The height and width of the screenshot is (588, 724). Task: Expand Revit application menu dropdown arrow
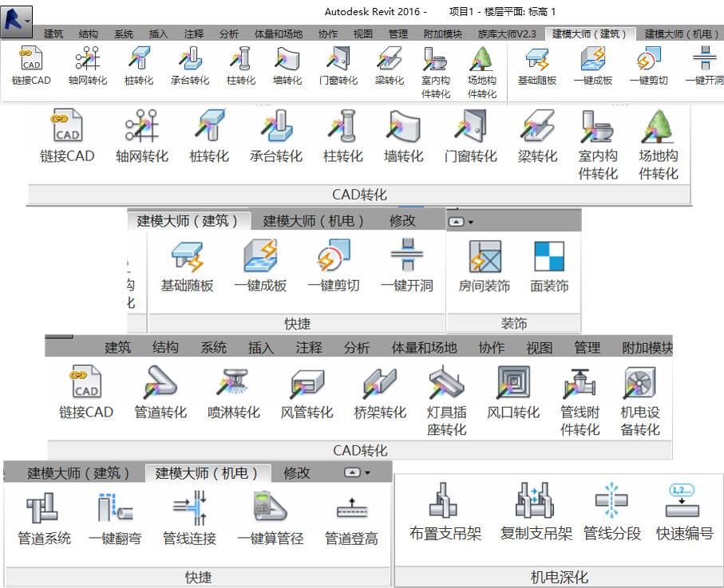pyautogui.click(x=27, y=22)
